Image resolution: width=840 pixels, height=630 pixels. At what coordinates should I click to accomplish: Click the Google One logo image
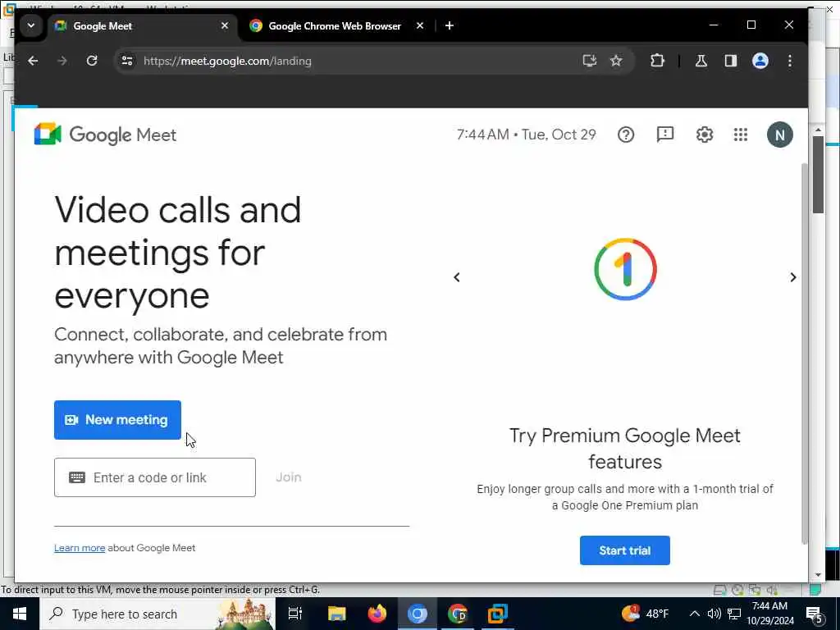point(625,269)
